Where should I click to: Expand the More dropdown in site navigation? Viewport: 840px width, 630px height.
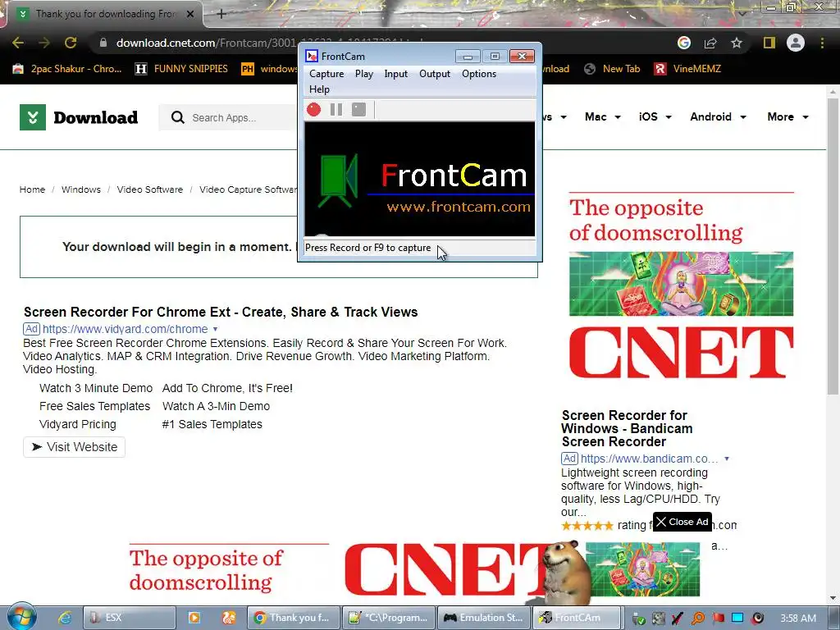tap(787, 116)
